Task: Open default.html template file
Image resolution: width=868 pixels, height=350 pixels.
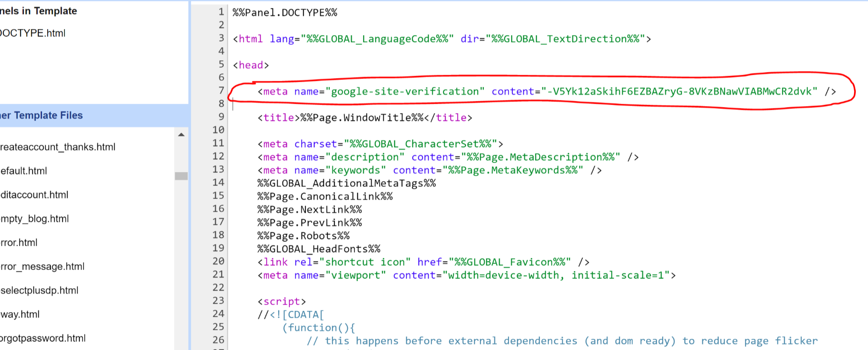Action: pyautogui.click(x=24, y=171)
